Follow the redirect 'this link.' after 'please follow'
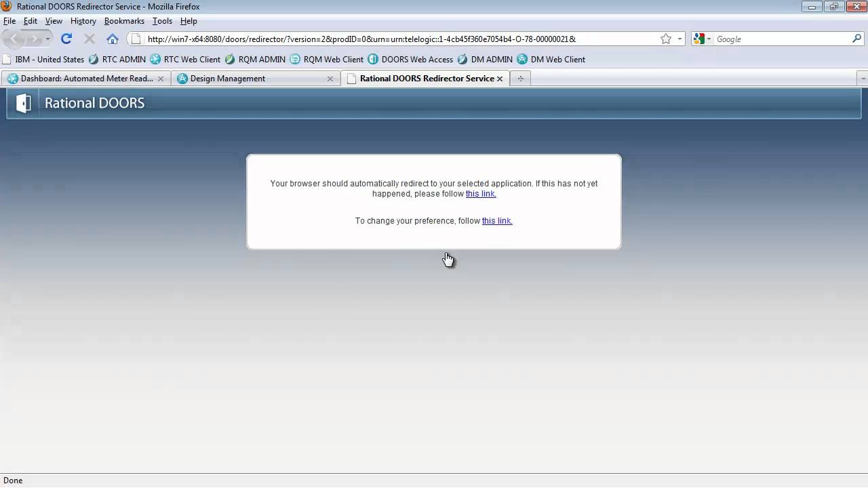Screen dimensions: 868x488 [x=481, y=194]
